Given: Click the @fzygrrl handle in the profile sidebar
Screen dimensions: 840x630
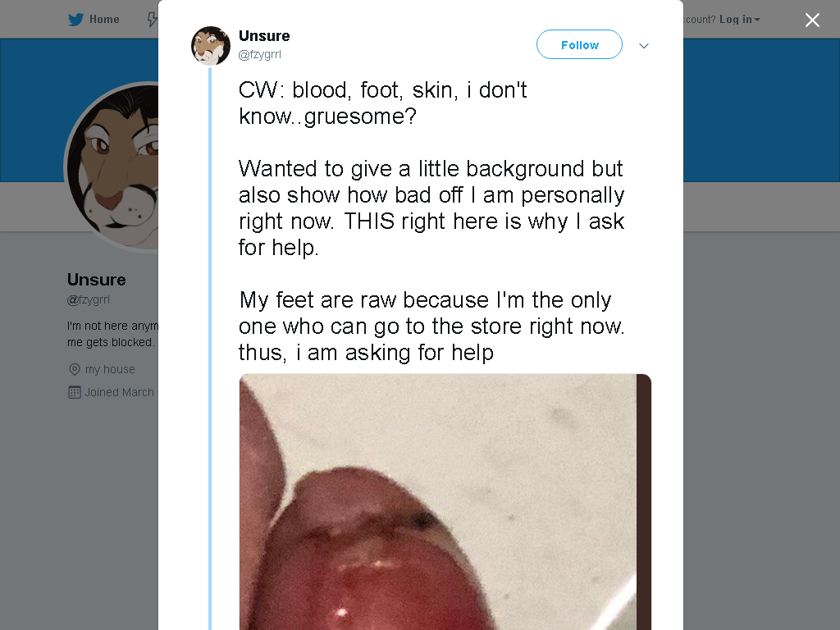Looking at the screenshot, I should 89,300.
